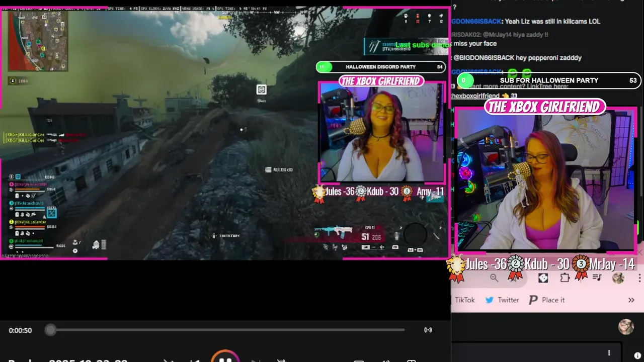Expand the hidden bookmarks chevron
The height and width of the screenshot is (362, 644).
click(631, 300)
